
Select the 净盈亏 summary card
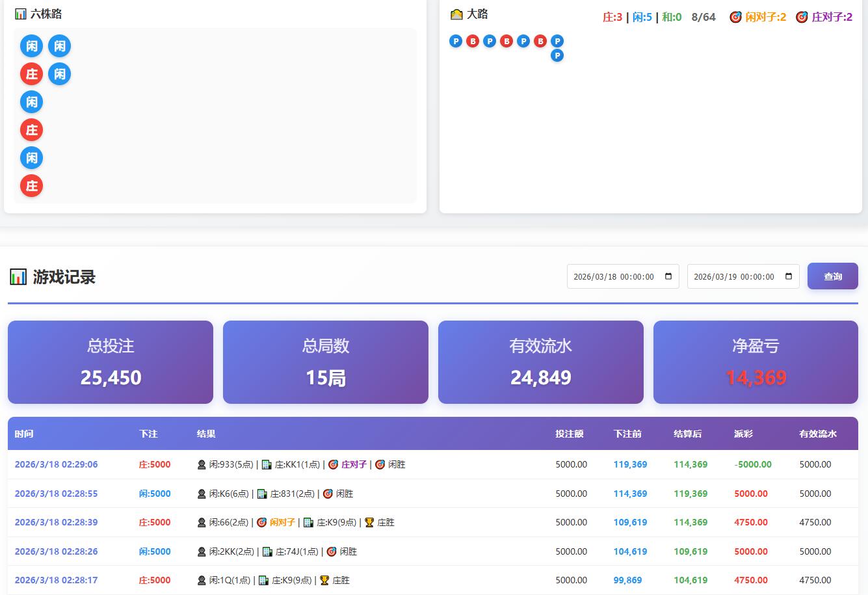pos(756,362)
